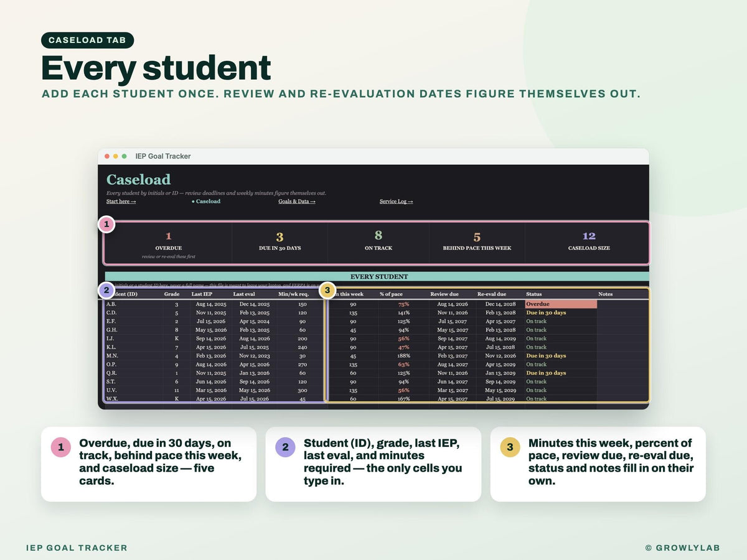Select the Behind Pace This Week card

click(477, 243)
